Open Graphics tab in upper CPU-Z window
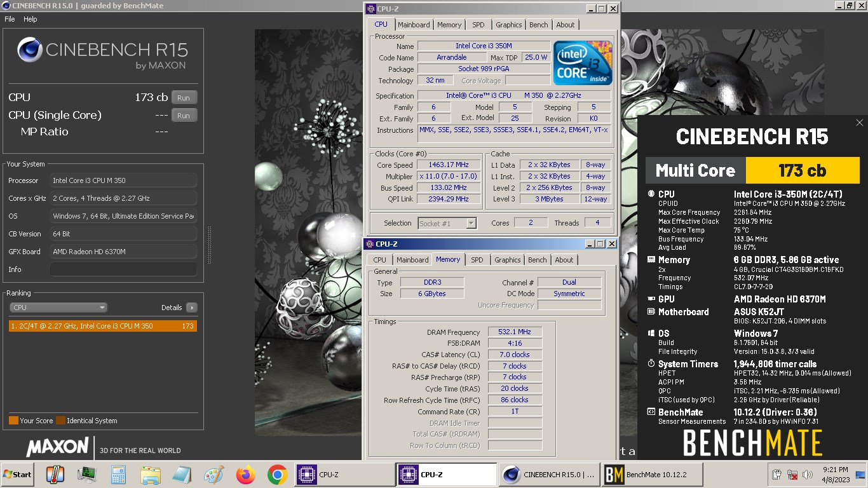868x488 pixels. [x=509, y=25]
